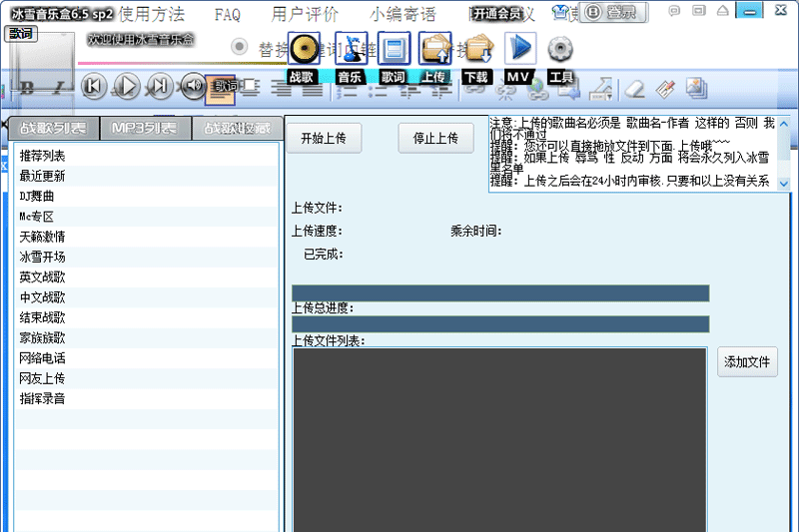Click the mini-mode window icon in title bar
The width and height of the screenshot is (799, 532).
coord(698,10)
